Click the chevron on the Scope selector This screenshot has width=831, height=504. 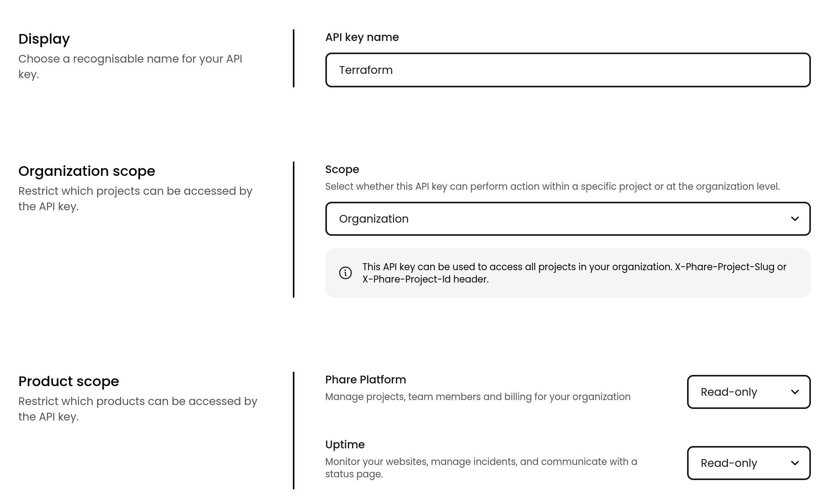coord(795,219)
